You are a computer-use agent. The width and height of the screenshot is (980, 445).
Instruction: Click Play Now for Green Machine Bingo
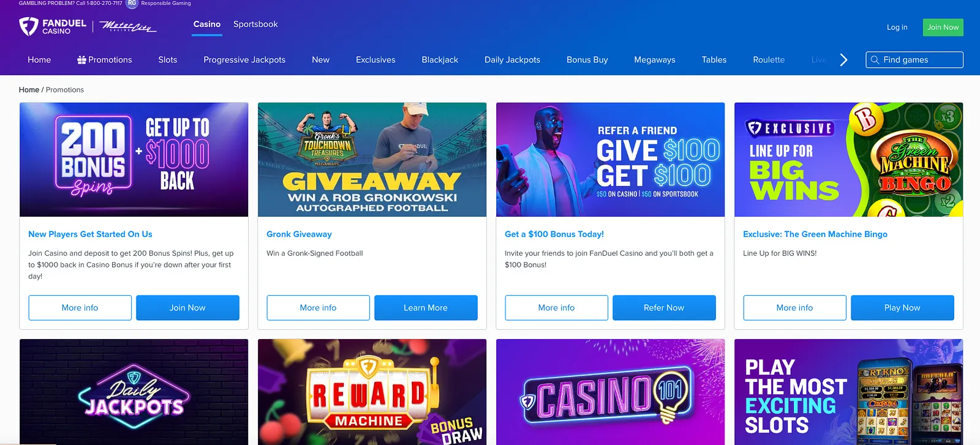(x=902, y=308)
